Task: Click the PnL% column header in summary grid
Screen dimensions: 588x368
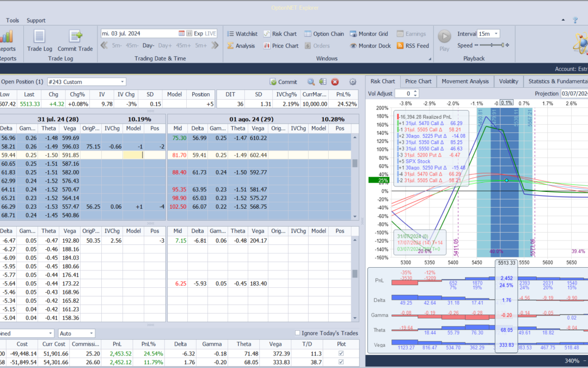Action: pos(149,344)
